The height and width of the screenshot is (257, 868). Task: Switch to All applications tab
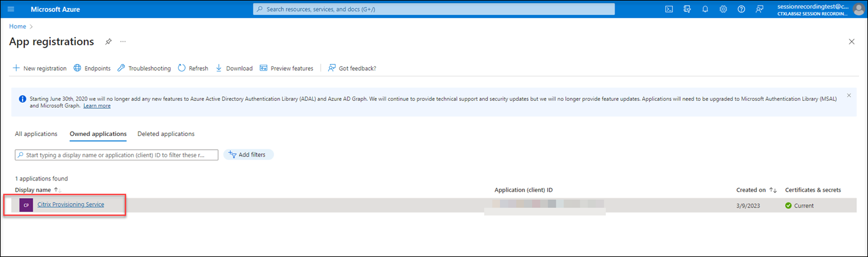(x=36, y=134)
